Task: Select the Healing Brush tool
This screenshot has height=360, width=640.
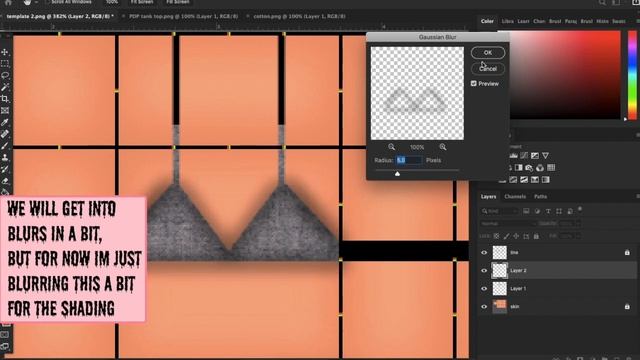Action: tap(5, 134)
